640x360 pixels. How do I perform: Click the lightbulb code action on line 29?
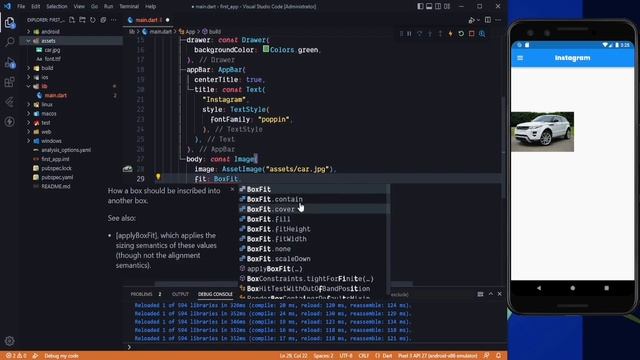coord(158,177)
